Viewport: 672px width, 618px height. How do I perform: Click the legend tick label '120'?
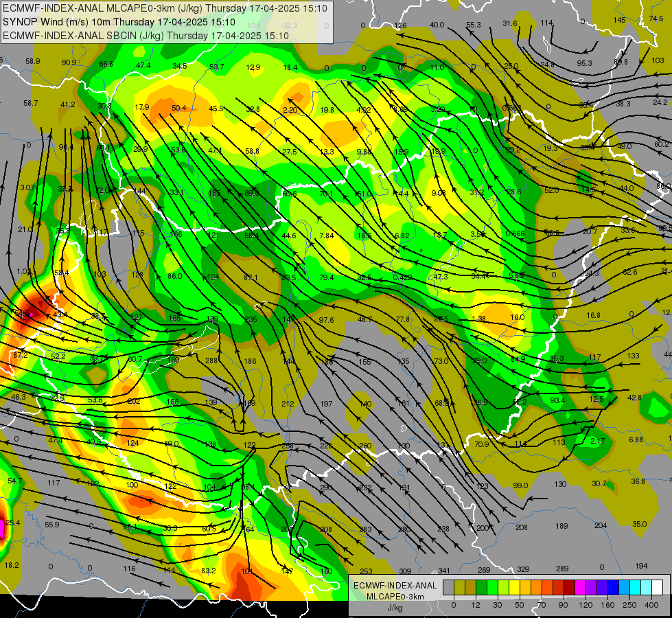[586, 605]
